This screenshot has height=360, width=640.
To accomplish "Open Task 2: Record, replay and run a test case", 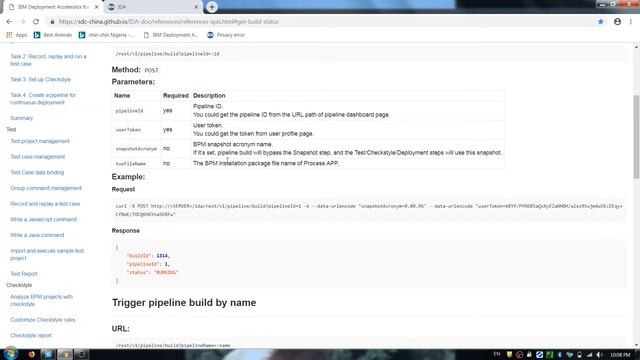I will (48, 60).
